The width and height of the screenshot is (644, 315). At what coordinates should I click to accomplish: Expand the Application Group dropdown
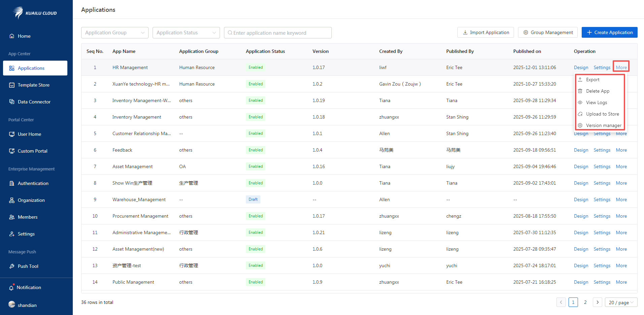115,33
